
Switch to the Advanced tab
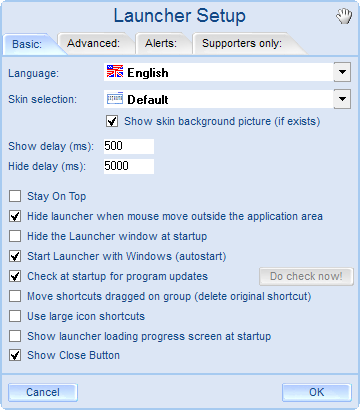(93, 43)
